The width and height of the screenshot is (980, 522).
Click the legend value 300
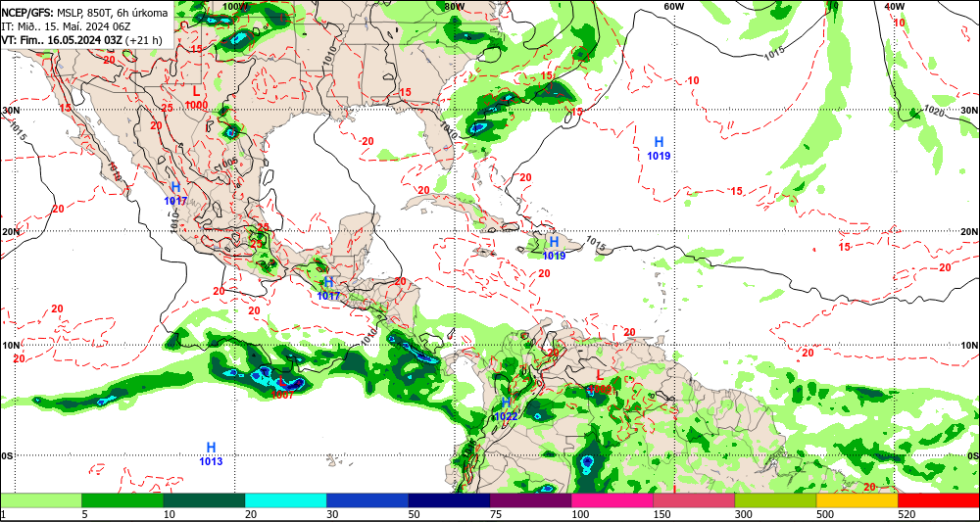[743, 514]
